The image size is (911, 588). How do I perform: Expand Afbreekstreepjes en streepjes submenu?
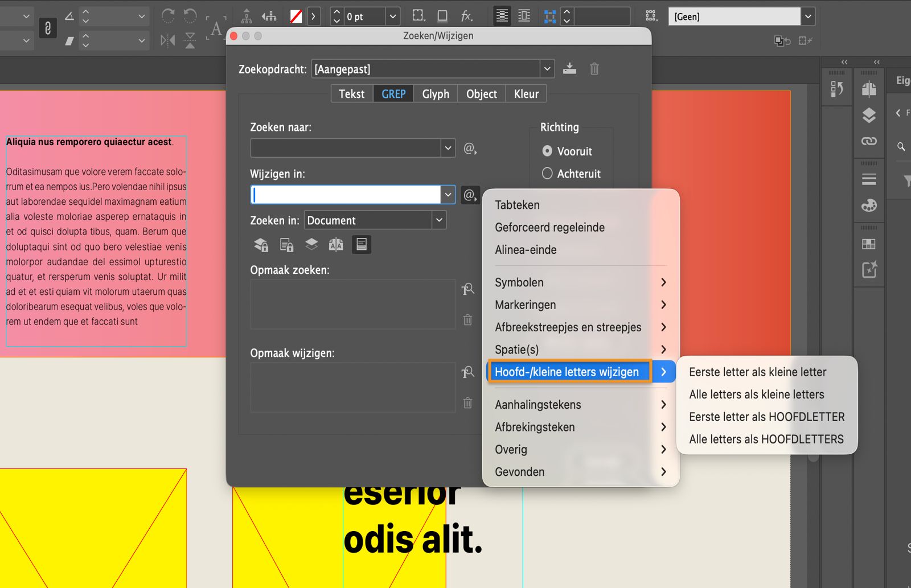581,327
